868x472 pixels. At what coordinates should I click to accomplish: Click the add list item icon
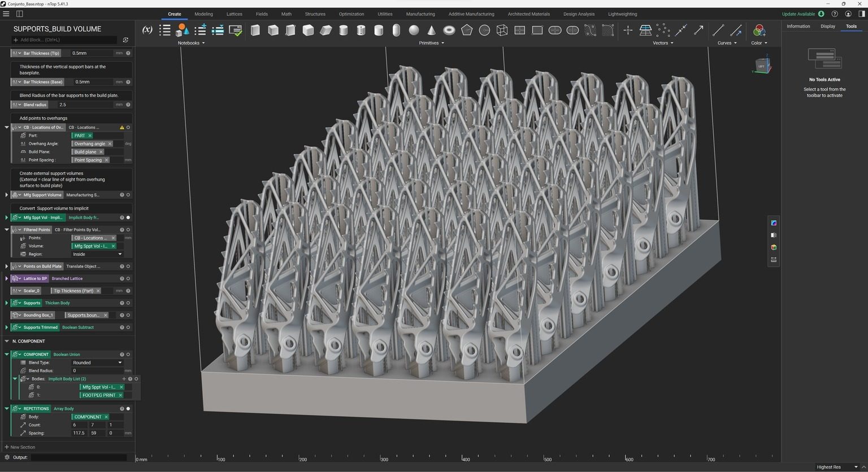click(x=200, y=30)
